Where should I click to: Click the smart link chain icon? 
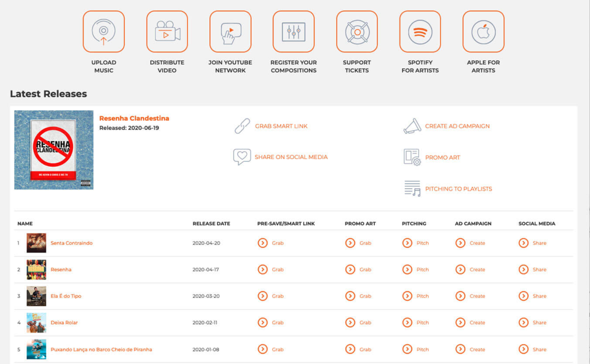[x=242, y=126]
